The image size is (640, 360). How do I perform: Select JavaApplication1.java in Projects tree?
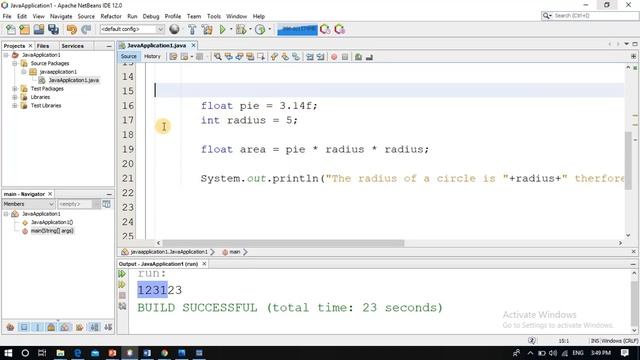[73, 80]
